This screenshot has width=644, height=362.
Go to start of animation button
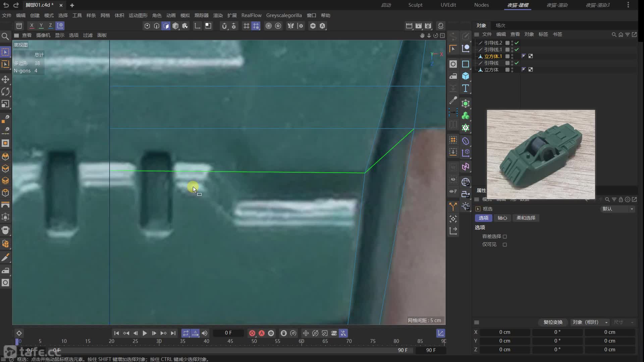116,333
